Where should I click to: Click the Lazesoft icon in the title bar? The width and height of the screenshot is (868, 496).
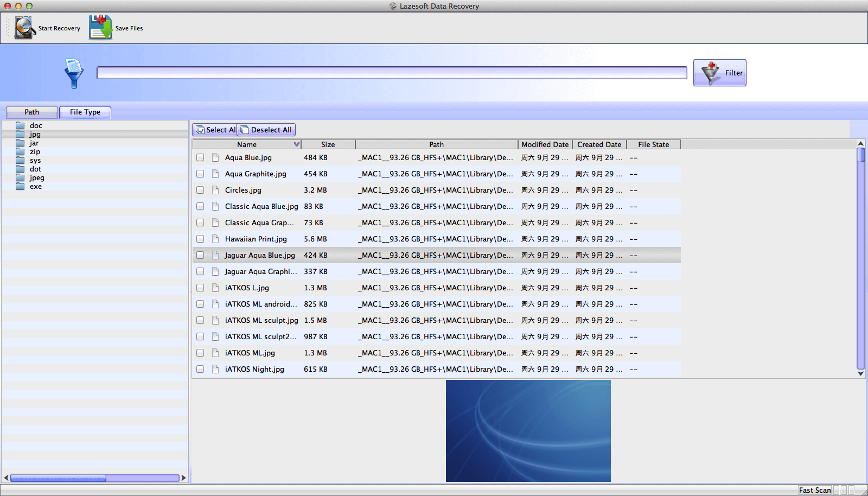tap(392, 6)
